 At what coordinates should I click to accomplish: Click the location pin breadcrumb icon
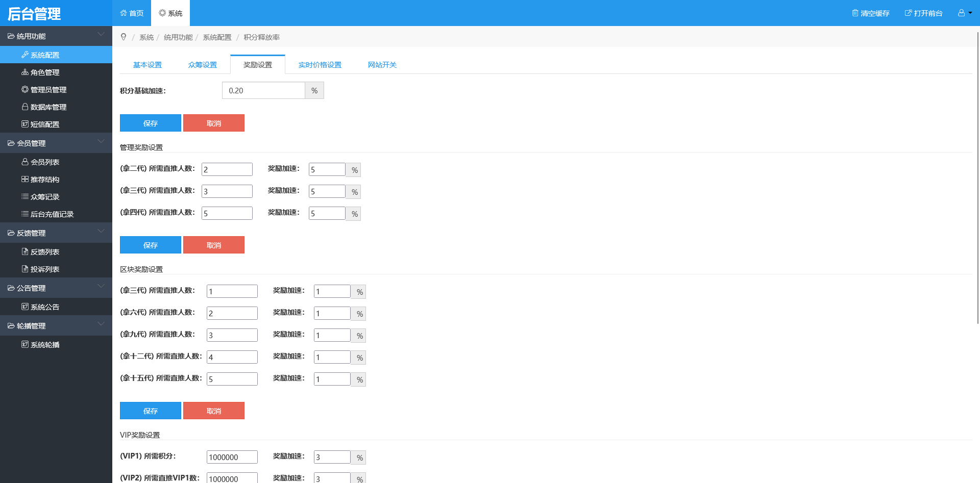(124, 37)
